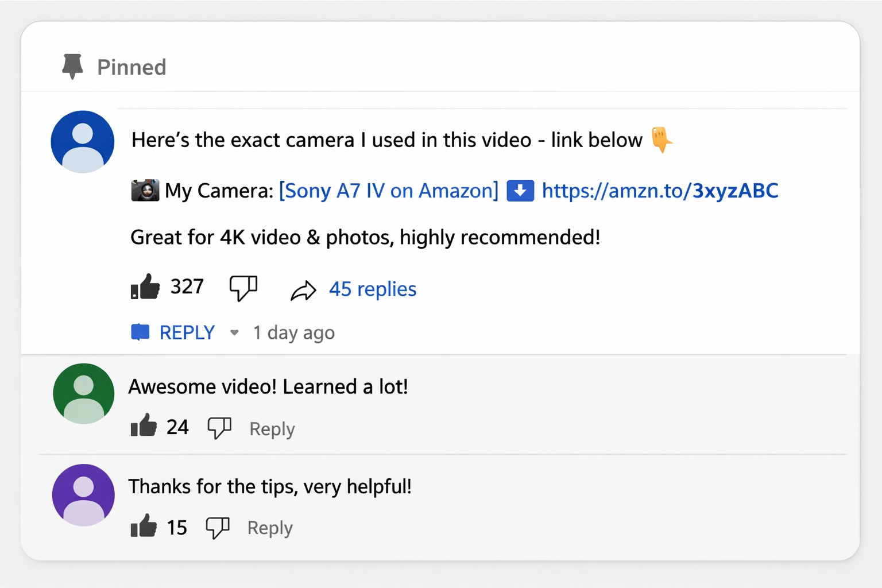Click Reply under the Thanks comment
This screenshot has width=882, height=588.
[269, 527]
